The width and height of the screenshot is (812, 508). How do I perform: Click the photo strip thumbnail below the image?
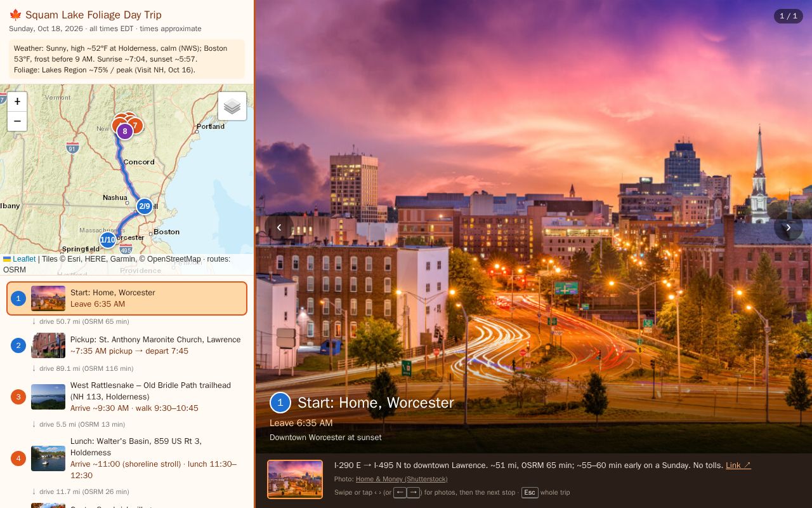295,479
